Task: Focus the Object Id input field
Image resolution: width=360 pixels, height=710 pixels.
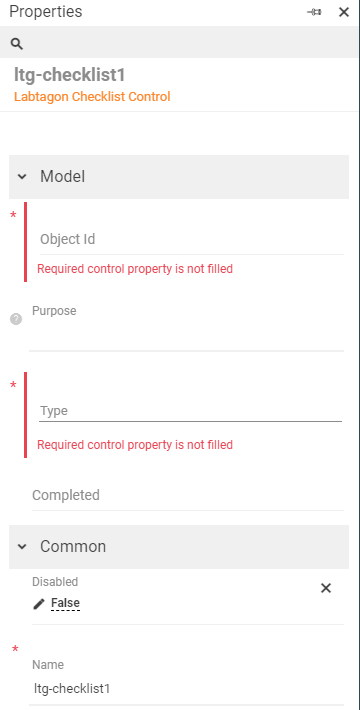Action: pyautogui.click(x=192, y=239)
